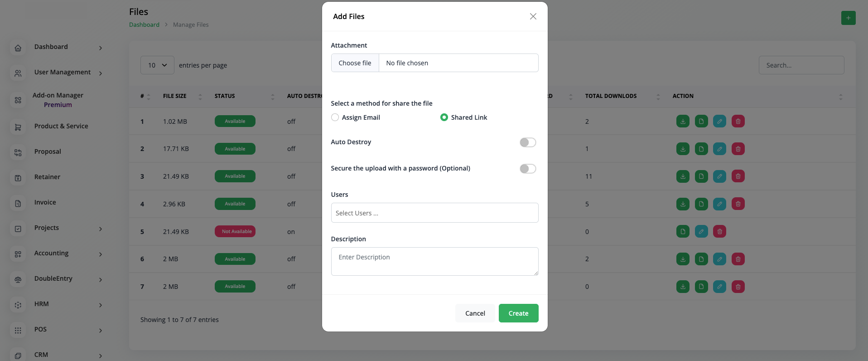Click the Enter Description text area
This screenshot has width=868, height=361.
tap(434, 261)
